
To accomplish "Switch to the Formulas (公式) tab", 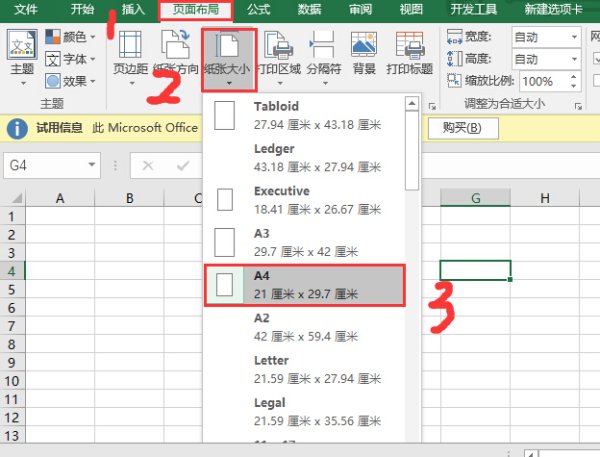I will tap(258, 9).
